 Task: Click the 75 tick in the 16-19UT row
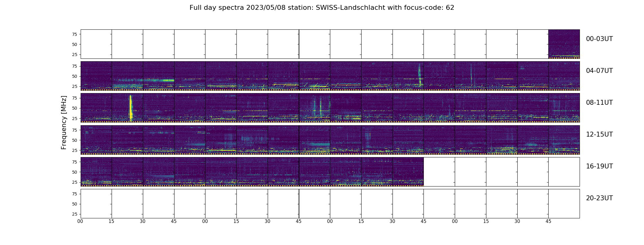75,162
